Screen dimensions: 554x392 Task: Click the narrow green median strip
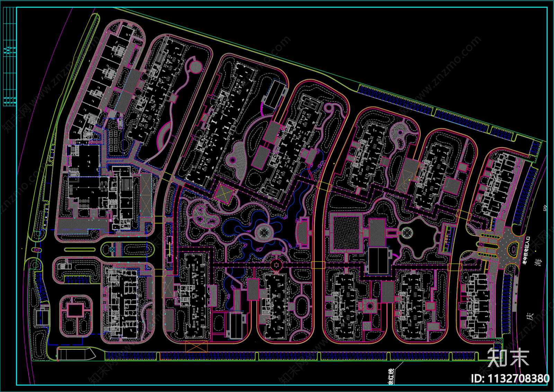tap(80, 249)
